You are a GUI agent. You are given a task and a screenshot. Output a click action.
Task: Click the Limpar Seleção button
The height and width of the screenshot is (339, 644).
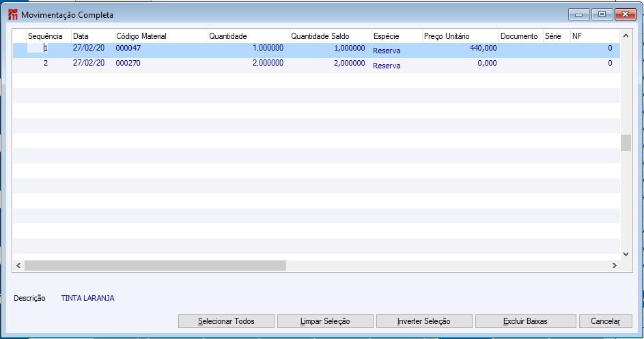[x=325, y=321]
